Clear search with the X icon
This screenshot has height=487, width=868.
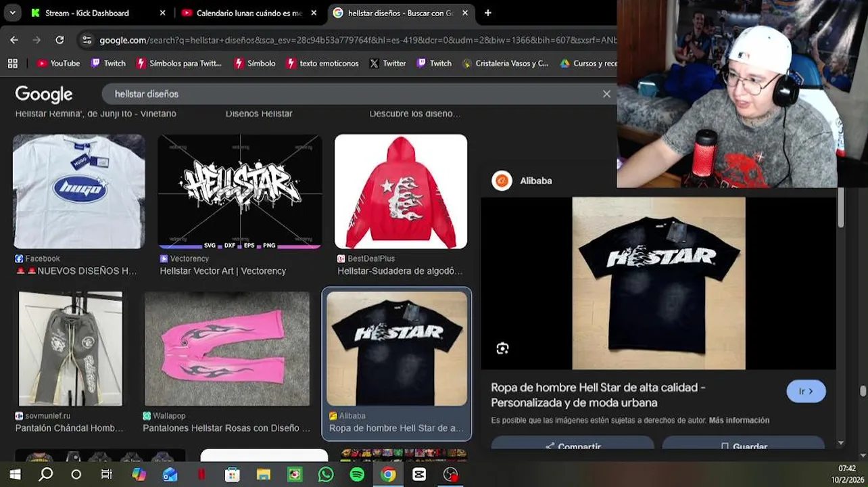pyautogui.click(x=606, y=94)
